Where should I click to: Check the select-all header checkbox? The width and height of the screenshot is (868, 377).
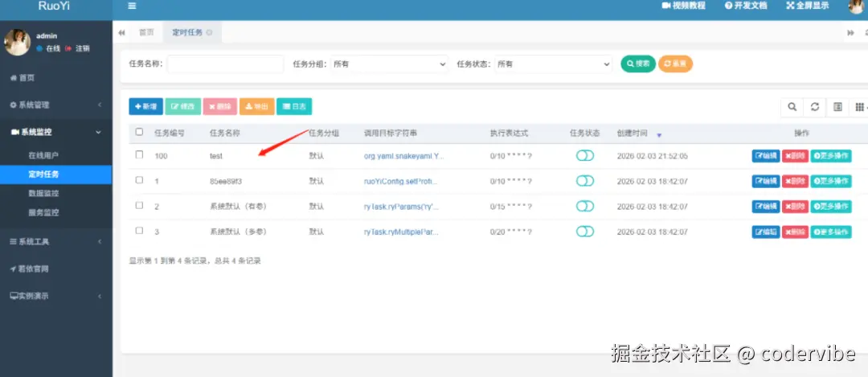140,132
